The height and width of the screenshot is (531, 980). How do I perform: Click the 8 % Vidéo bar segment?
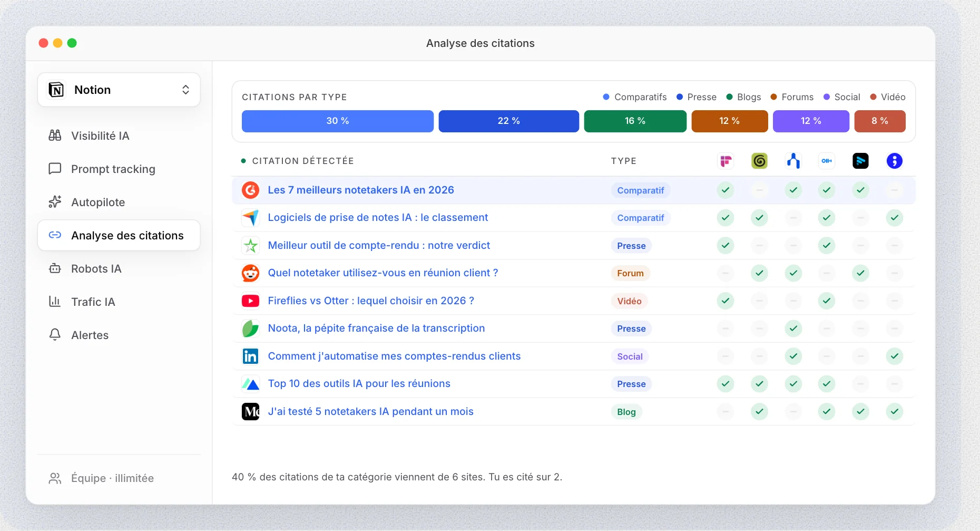879,121
